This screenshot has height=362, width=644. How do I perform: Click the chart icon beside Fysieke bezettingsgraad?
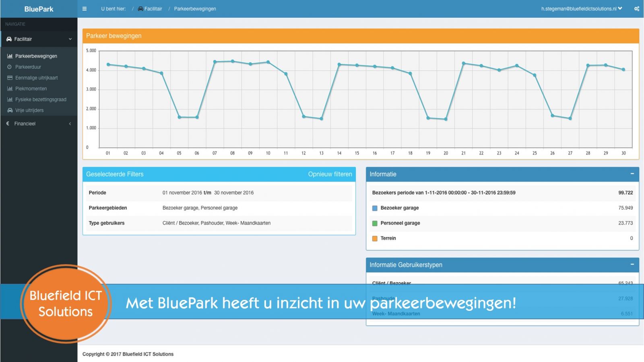click(x=10, y=99)
